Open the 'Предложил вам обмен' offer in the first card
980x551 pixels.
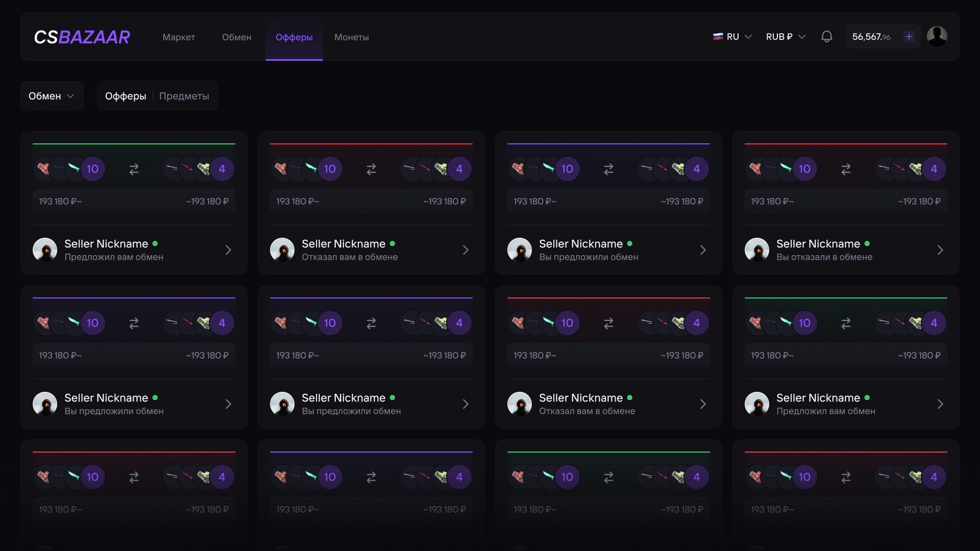(228, 250)
